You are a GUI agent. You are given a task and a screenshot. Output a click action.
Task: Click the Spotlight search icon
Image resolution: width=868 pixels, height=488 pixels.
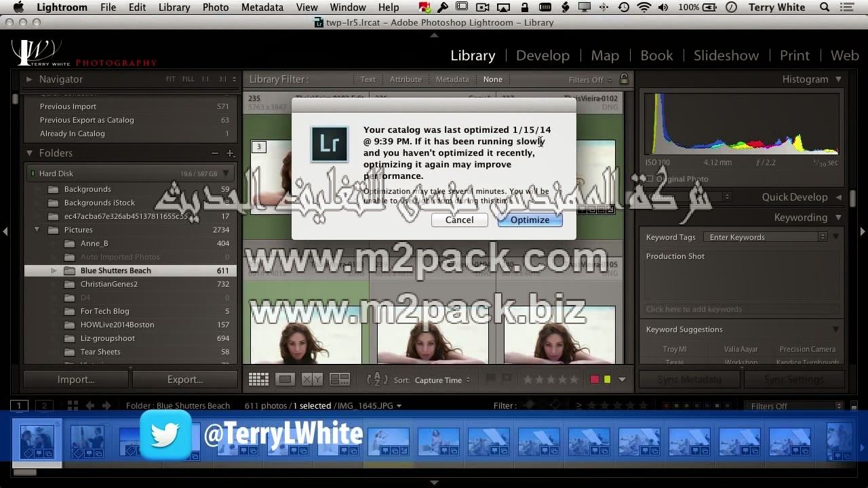[x=825, y=7]
